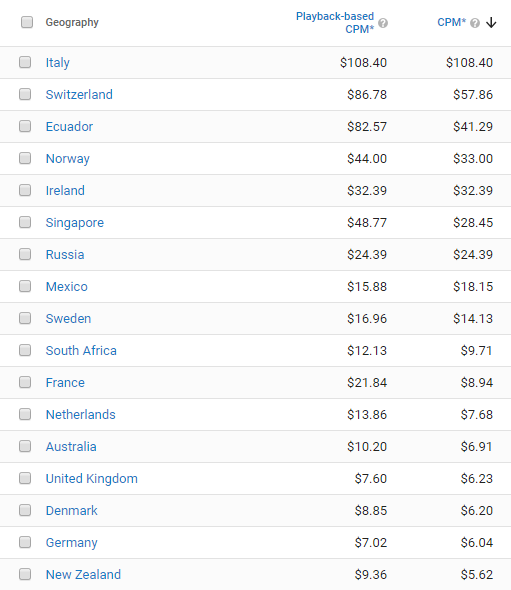This screenshot has height=590, width=511.
Task: Sort by Playback-based CPM column header
Action: click(335, 23)
